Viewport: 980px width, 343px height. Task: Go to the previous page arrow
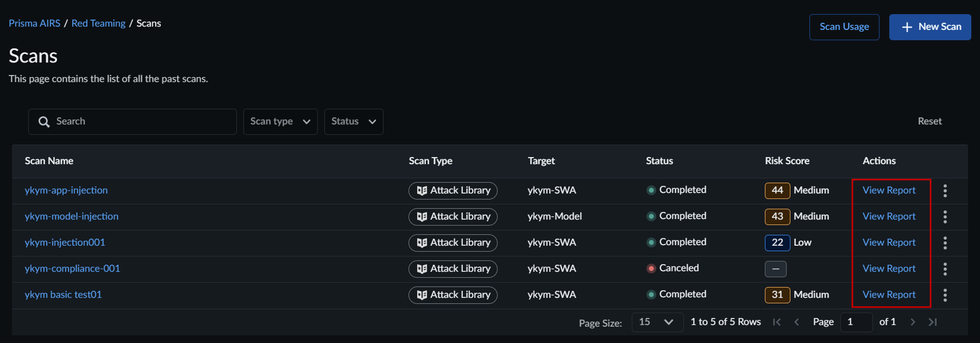[796, 322]
